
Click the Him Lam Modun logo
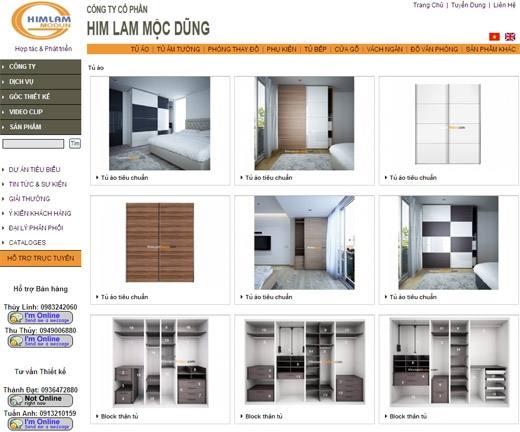coord(42,21)
